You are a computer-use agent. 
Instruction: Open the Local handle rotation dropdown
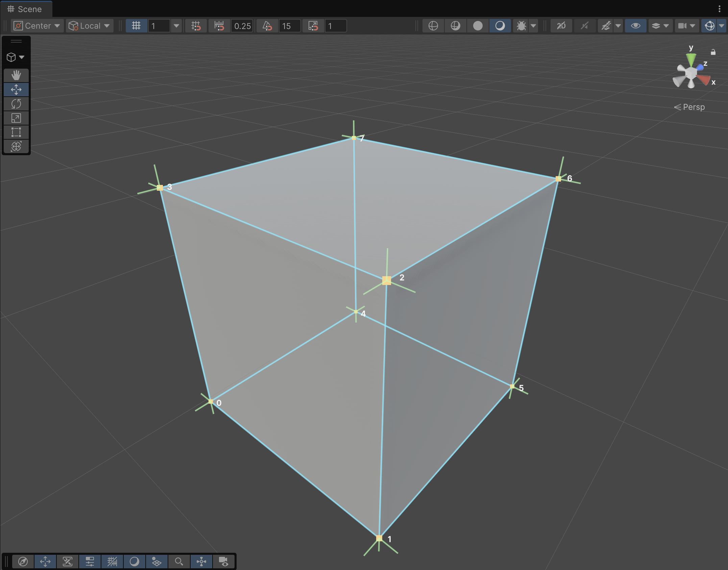point(89,26)
